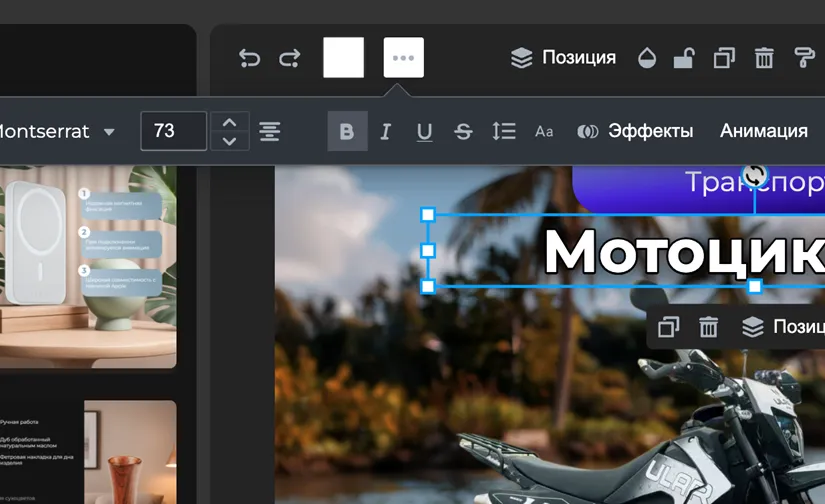Viewport: 825px width, 504px height.
Task: Duplicate element using top toolbar copy icon
Action: click(724, 58)
